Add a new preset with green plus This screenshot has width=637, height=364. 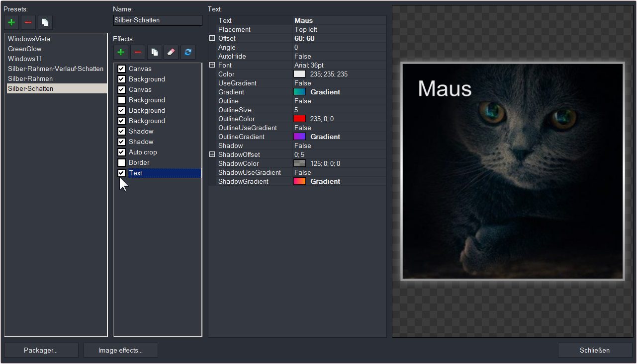click(11, 22)
